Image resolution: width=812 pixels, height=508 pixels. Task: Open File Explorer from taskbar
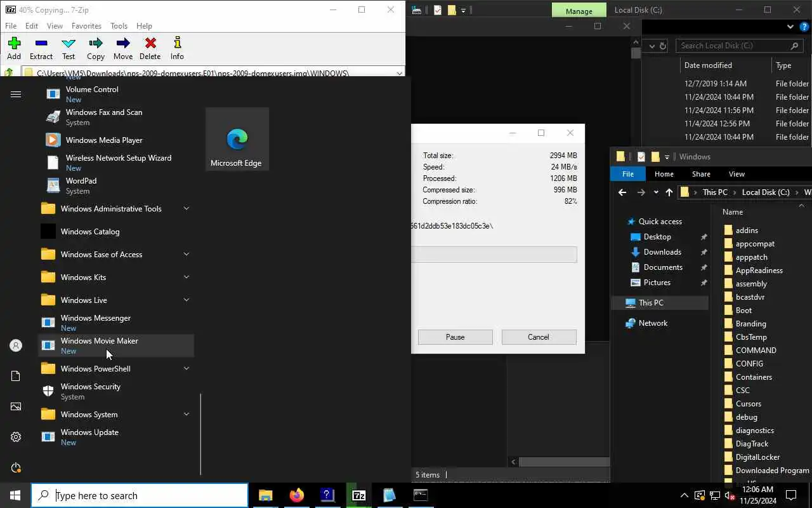(x=265, y=495)
